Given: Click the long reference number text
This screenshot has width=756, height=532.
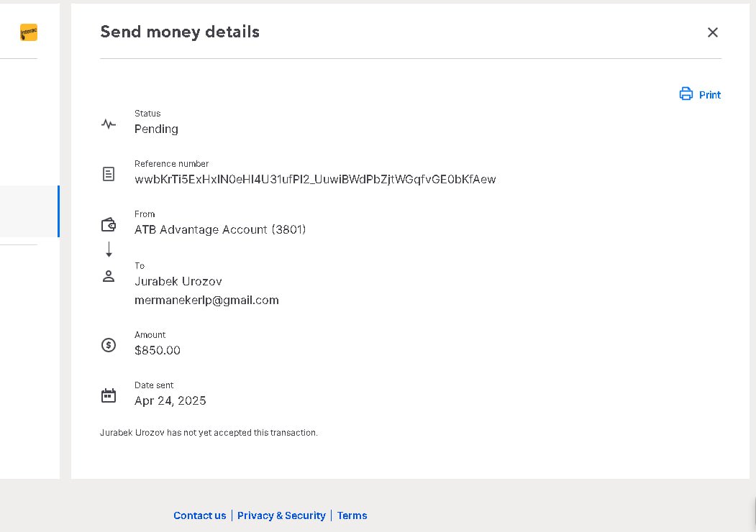Looking at the screenshot, I should [315, 179].
